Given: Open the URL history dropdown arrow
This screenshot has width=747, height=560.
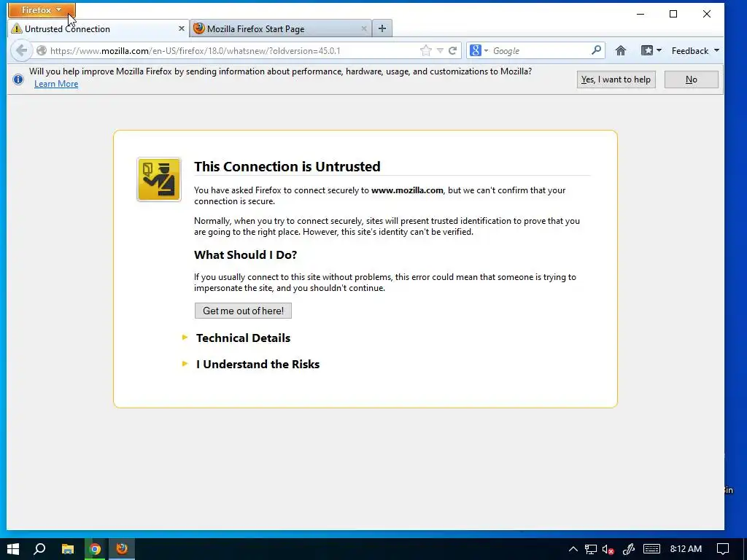Looking at the screenshot, I should 440,50.
